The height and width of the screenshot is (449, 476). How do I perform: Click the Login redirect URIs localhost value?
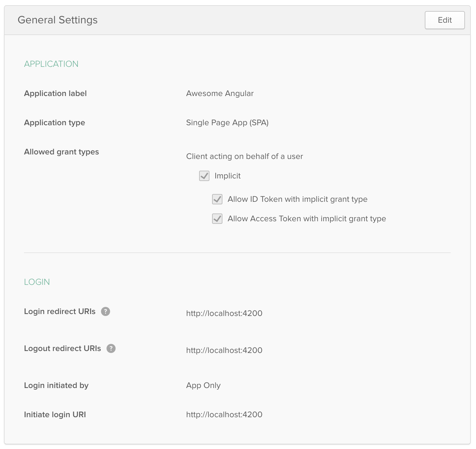tap(224, 313)
